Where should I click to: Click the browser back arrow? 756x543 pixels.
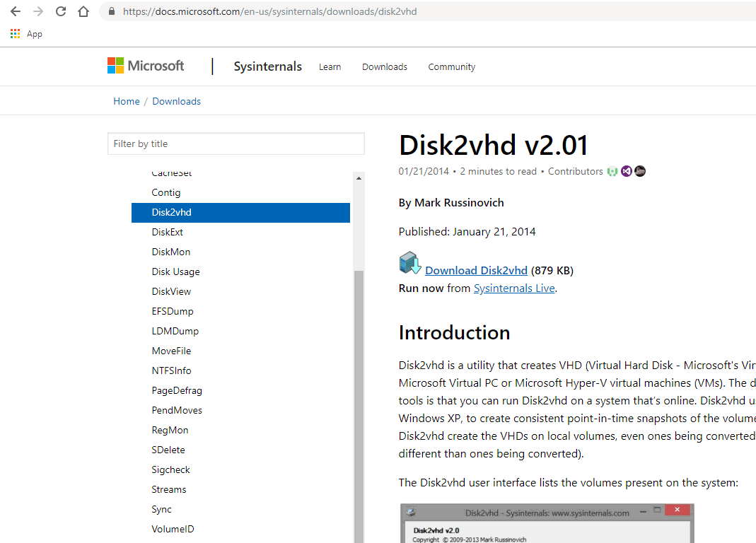point(16,11)
